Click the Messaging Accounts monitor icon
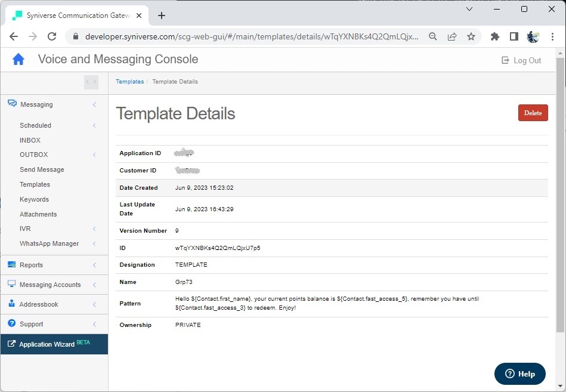 11,284
